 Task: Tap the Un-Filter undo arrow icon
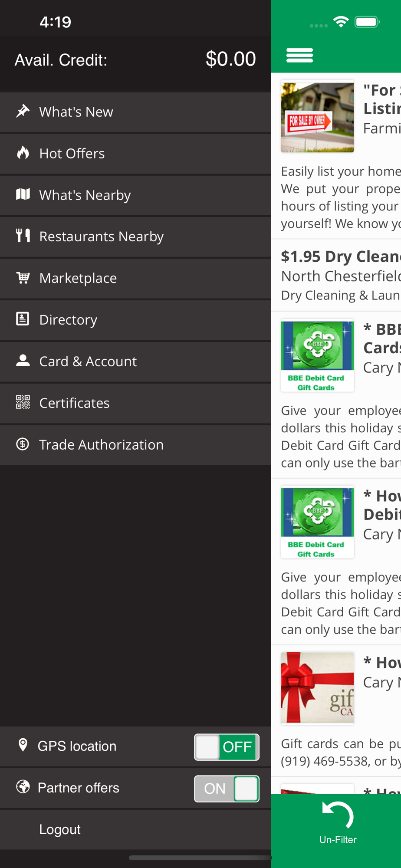click(x=338, y=816)
